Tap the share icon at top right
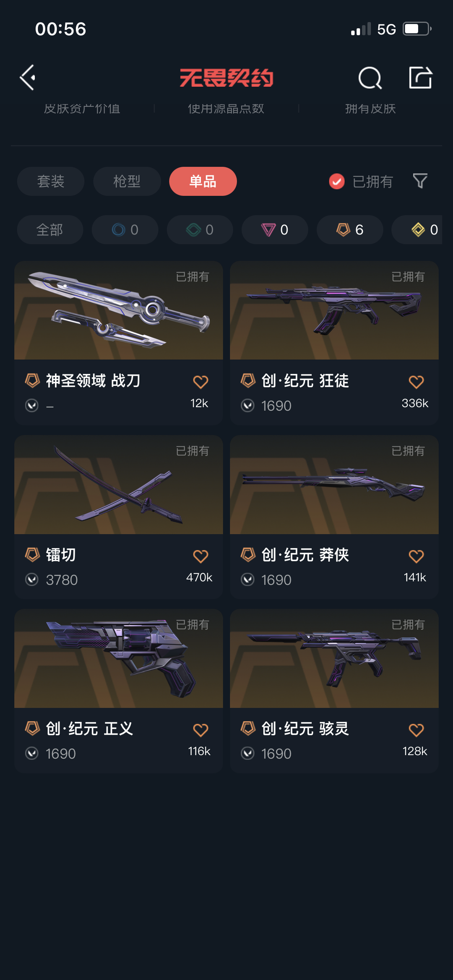453x980 pixels. 420,78
